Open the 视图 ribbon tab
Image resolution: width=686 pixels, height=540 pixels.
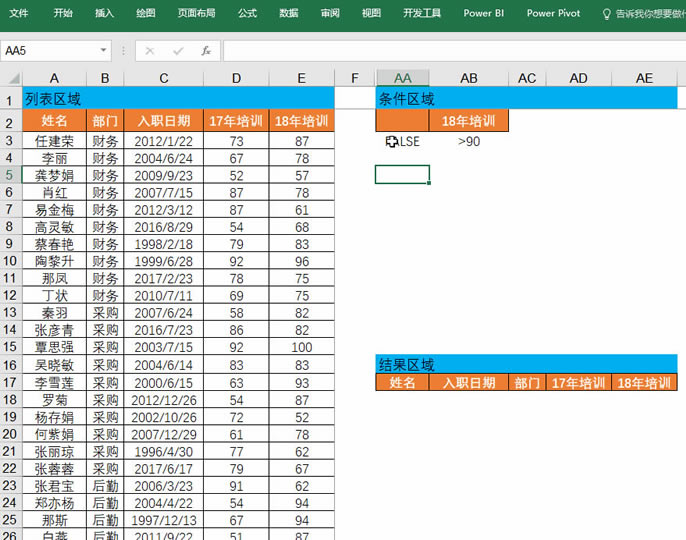[x=371, y=13]
